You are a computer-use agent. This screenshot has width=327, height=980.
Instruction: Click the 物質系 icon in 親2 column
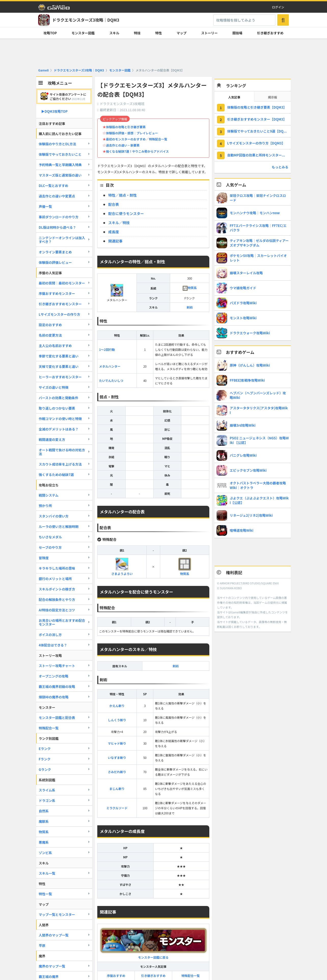185,564
